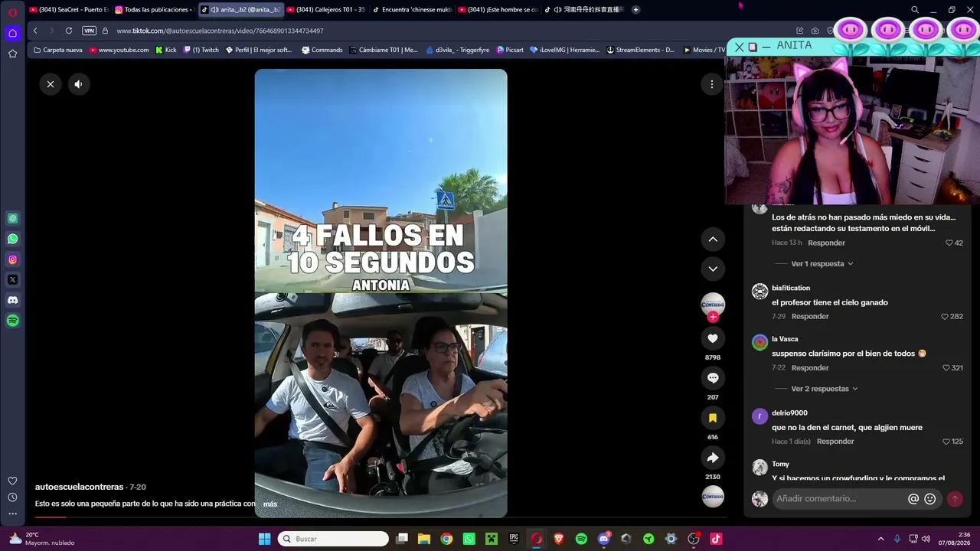
Task: Go to the previous video
Action: 713,240
